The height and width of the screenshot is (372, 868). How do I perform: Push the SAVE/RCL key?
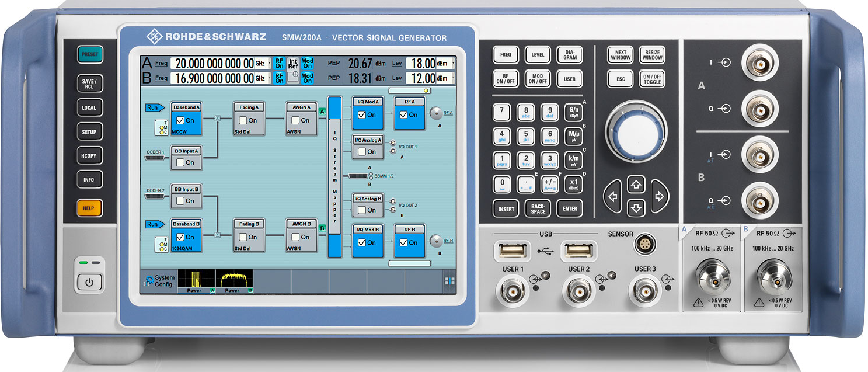[89, 84]
